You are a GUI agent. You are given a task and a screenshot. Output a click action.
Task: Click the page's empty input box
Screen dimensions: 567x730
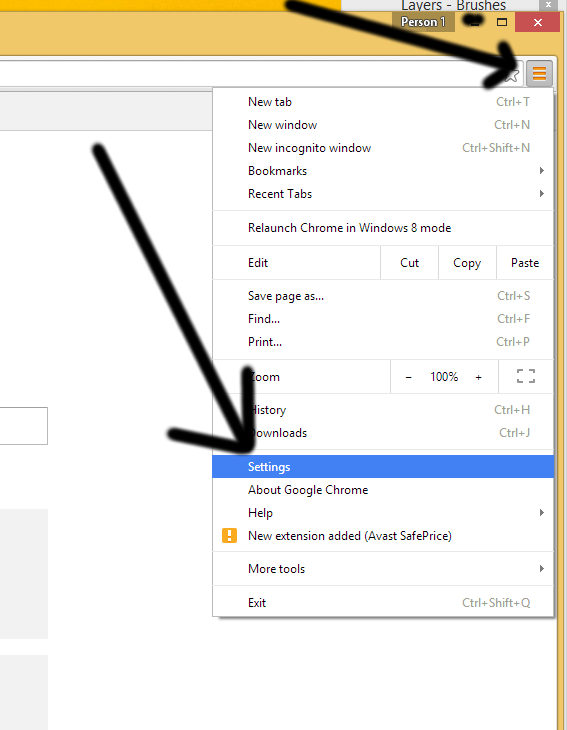click(23, 426)
